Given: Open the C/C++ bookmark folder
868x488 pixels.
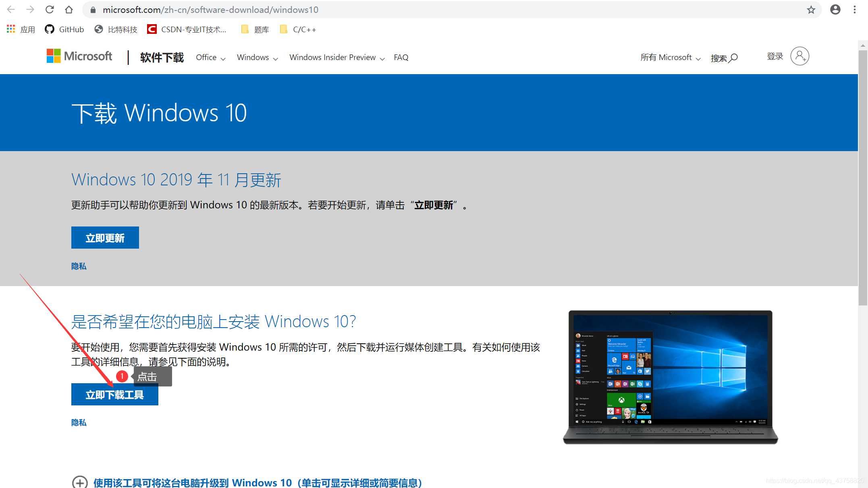Looking at the screenshot, I should pyautogui.click(x=298, y=29).
